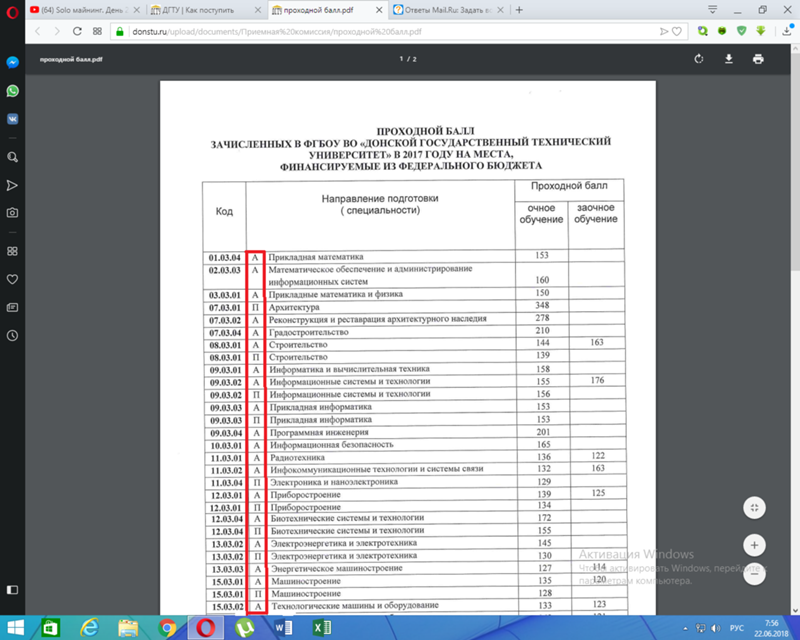Click the vertical scrollbar thumb
Image resolution: width=800 pixels, height=640 pixels.
[795, 161]
